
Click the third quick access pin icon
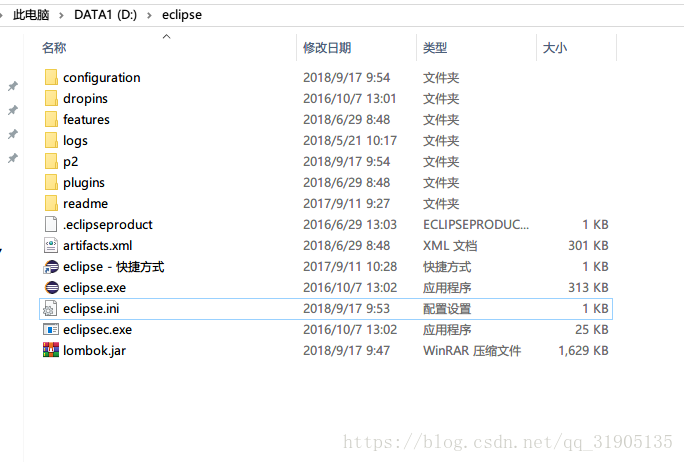(13, 134)
